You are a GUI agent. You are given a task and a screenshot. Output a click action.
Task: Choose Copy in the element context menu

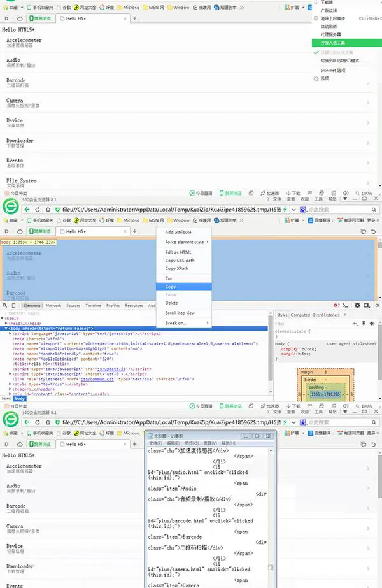coord(184,287)
